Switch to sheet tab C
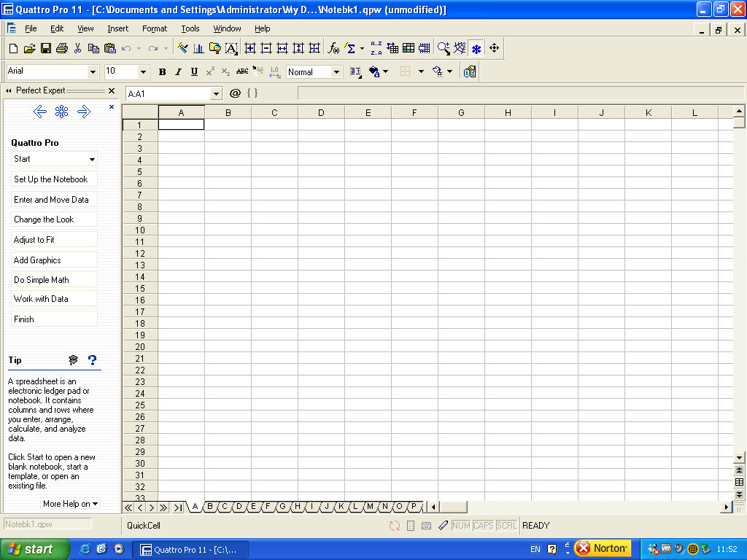This screenshot has height=560, width=747. click(x=225, y=507)
